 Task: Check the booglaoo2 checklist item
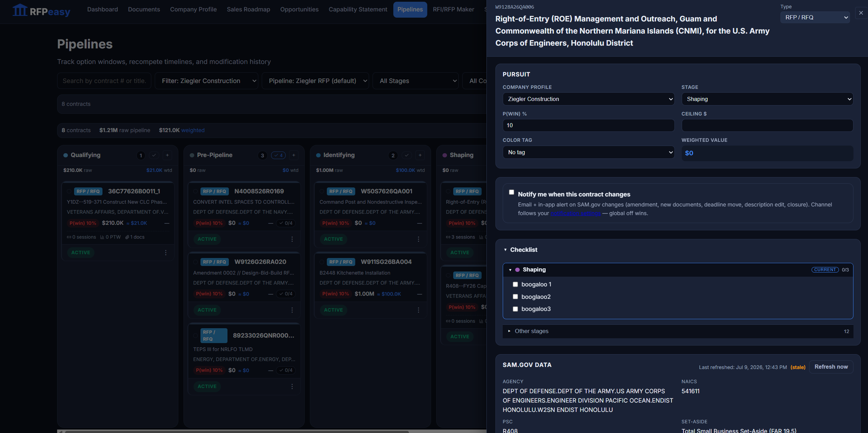coord(515,297)
